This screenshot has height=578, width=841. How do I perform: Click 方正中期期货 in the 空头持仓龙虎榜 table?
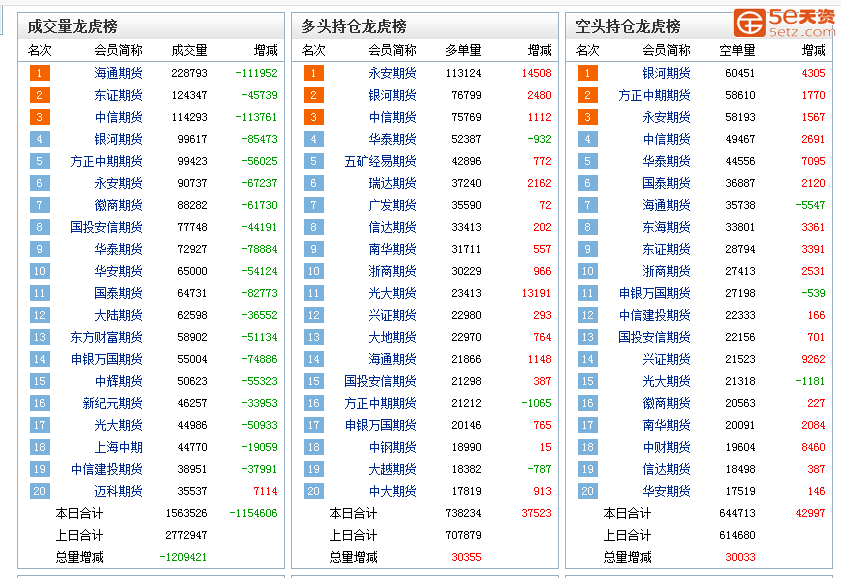654,95
